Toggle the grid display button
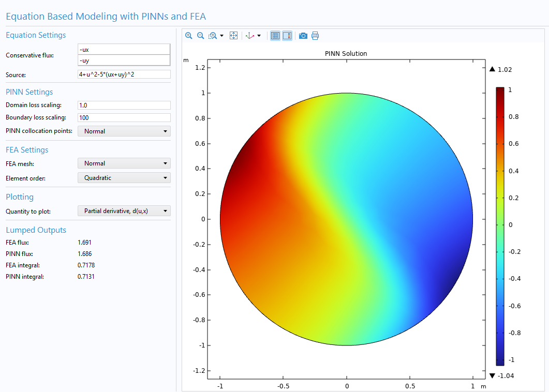The image size is (549, 392). point(275,36)
